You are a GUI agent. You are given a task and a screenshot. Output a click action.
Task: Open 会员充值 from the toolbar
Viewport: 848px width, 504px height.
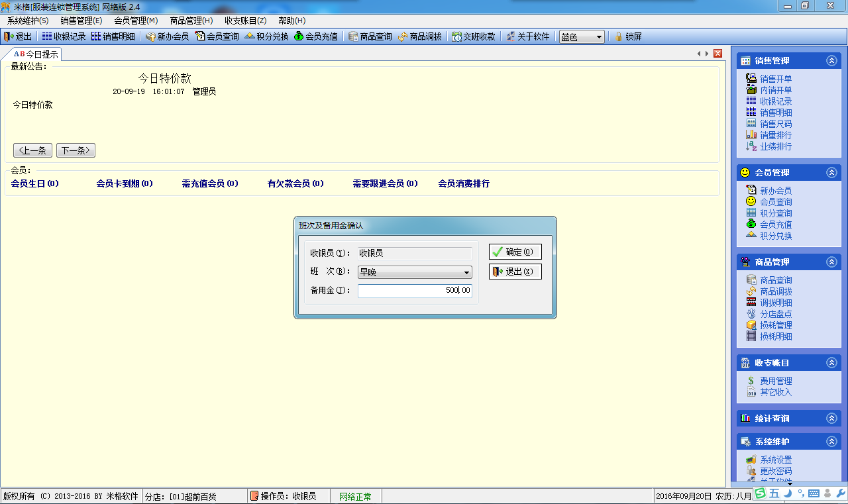tap(316, 37)
